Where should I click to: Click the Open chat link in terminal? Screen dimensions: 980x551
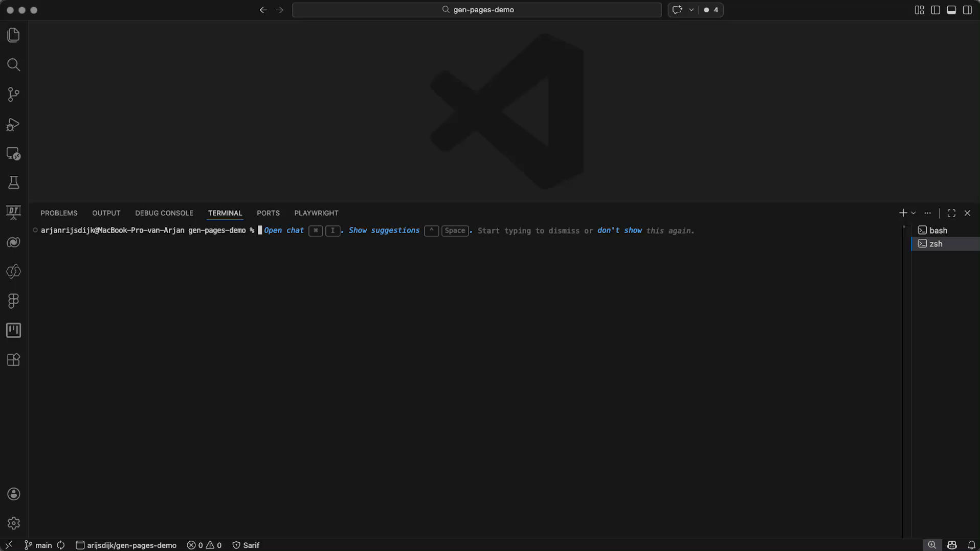tap(283, 231)
